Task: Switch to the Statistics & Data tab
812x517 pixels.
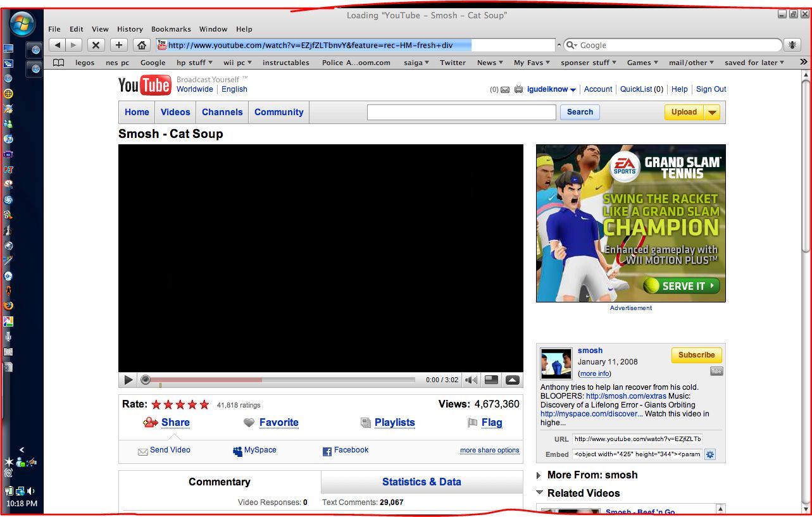Action: [421, 482]
